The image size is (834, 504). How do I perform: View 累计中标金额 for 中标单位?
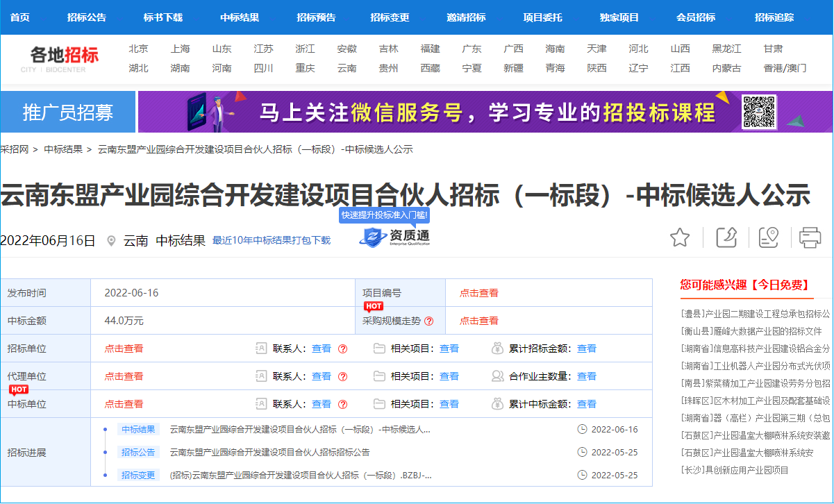[587, 404]
